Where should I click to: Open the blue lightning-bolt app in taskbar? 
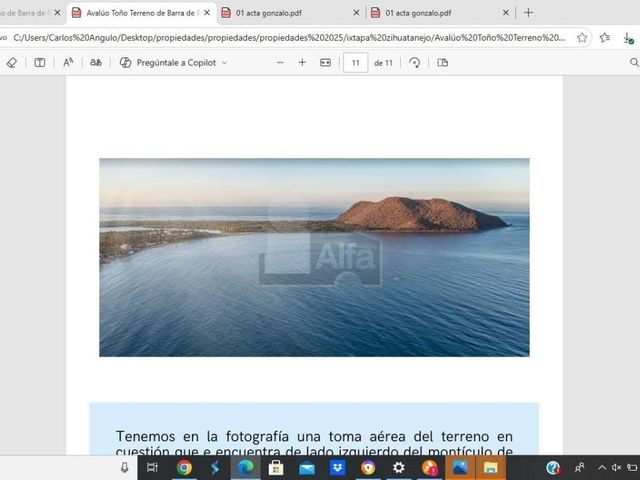(215, 468)
